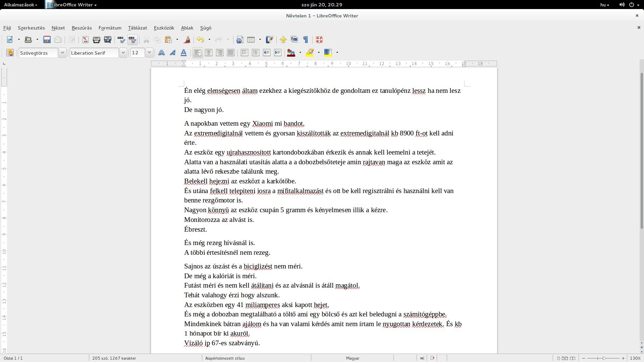Select the book view layout icon
Screen dimensions: 644x362
click(x=573, y=358)
